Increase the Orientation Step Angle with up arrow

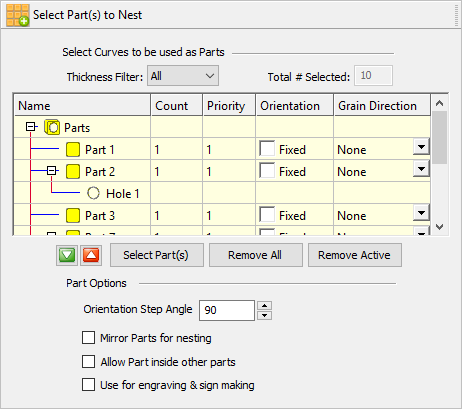(265, 305)
